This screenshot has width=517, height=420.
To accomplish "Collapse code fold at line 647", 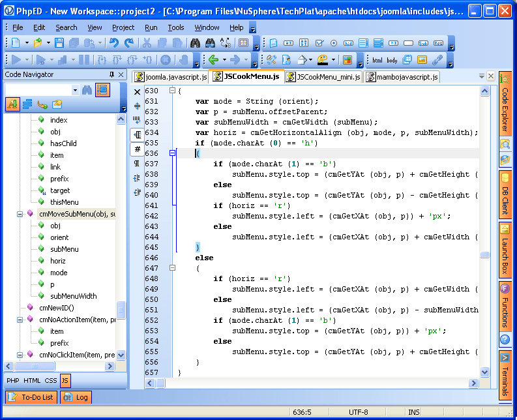I will coord(172,268).
